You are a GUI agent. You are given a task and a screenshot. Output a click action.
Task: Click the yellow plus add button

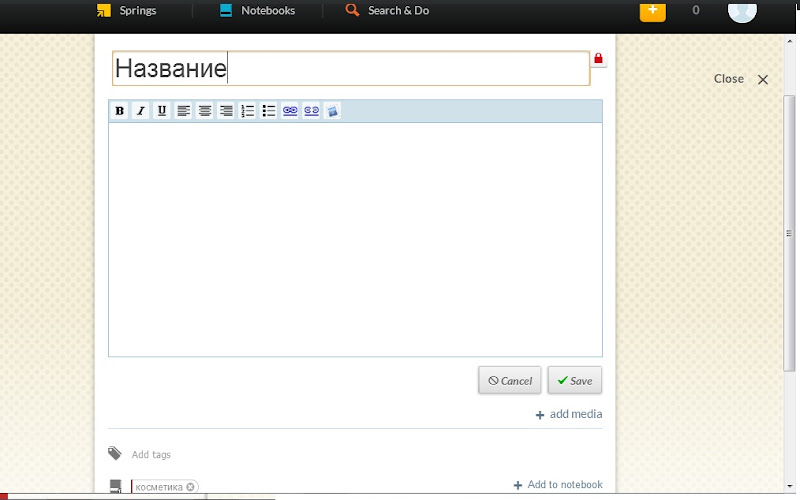pyautogui.click(x=653, y=11)
